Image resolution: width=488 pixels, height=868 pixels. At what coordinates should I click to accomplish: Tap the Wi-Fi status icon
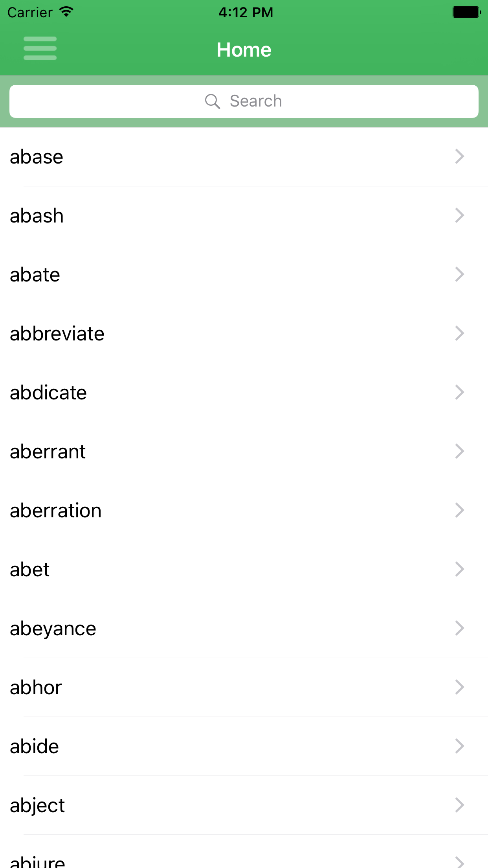tap(66, 12)
